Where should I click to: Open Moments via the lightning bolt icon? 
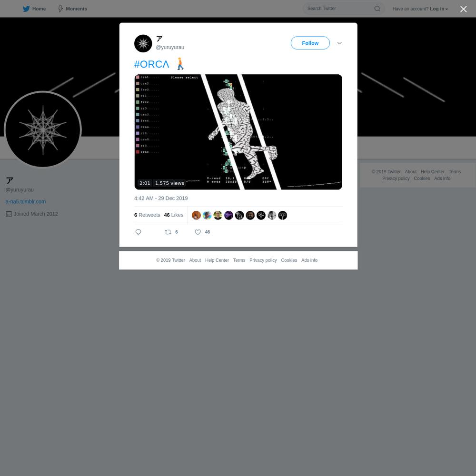(60, 9)
